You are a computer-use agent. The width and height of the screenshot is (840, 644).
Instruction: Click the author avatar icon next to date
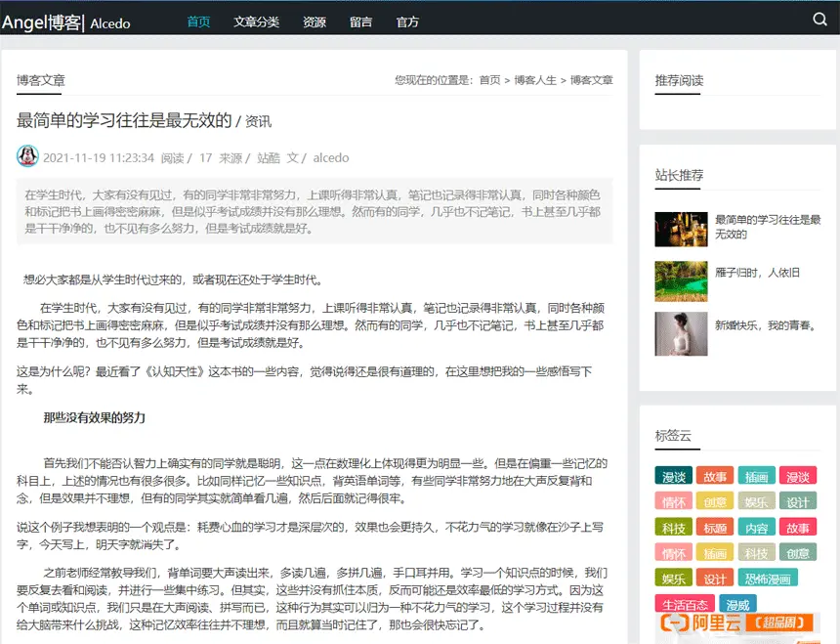point(27,156)
